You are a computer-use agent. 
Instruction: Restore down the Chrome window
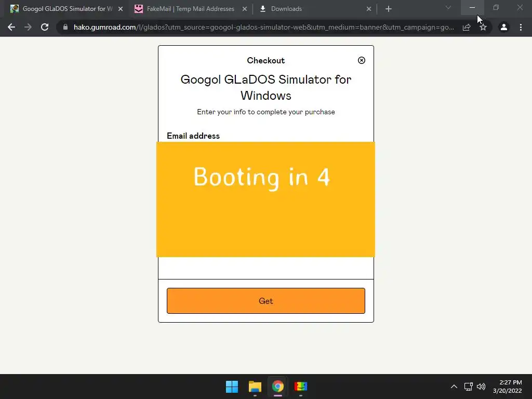[496, 7]
